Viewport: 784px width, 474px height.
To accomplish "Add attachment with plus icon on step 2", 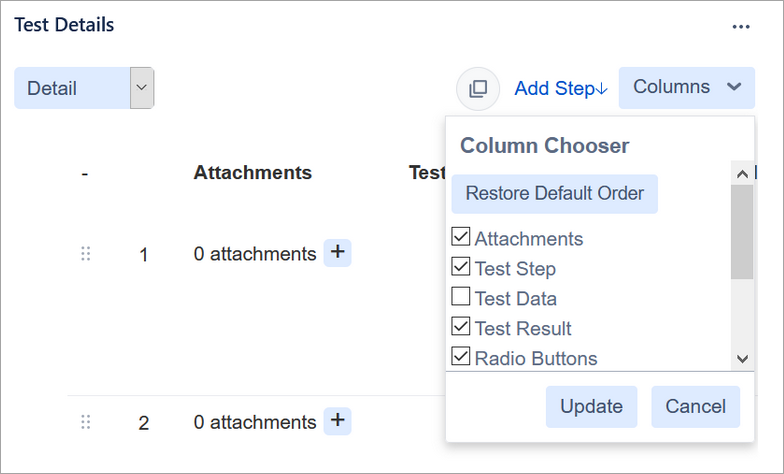I will (338, 421).
